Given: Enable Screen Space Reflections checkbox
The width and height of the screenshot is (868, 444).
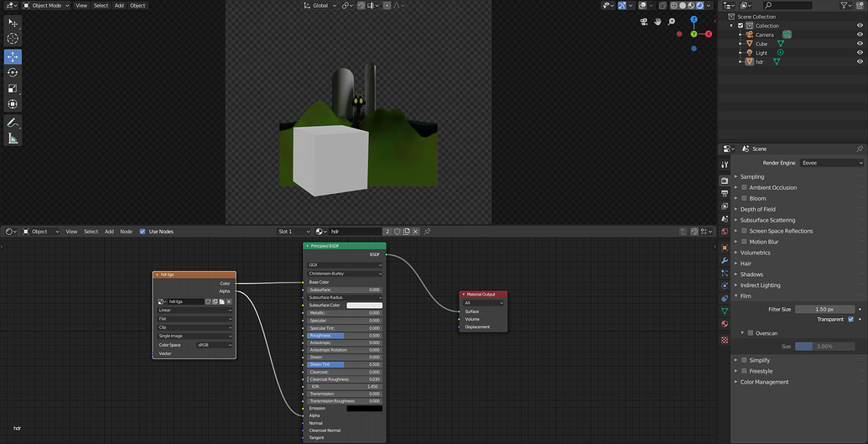Looking at the screenshot, I should (745, 231).
